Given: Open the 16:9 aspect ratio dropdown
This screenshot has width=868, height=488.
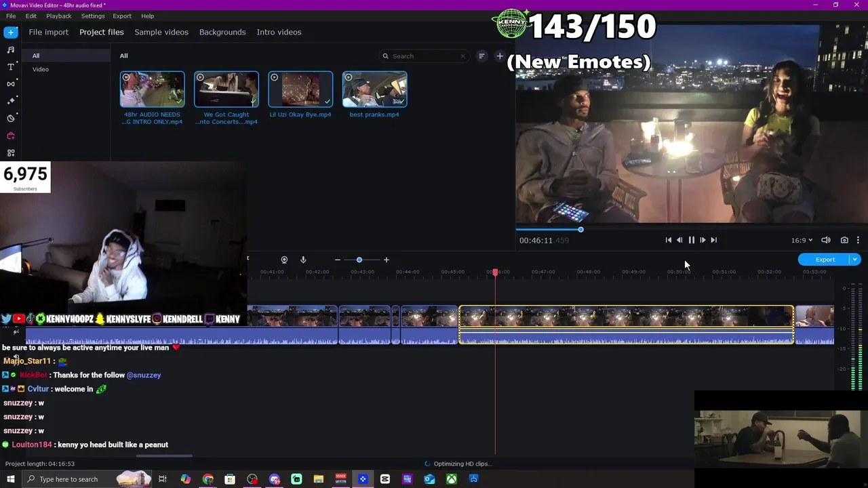Looking at the screenshot, I should pos(802,240).
